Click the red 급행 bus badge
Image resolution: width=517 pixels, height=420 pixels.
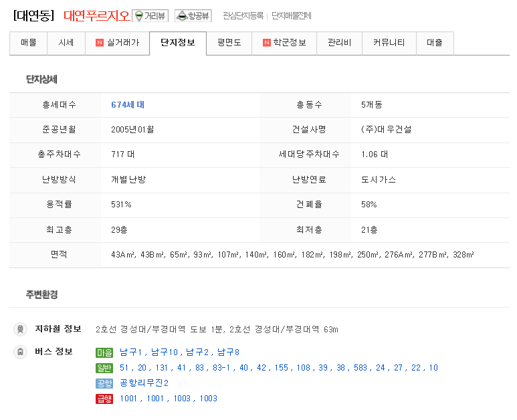click(x=104, y=399)
